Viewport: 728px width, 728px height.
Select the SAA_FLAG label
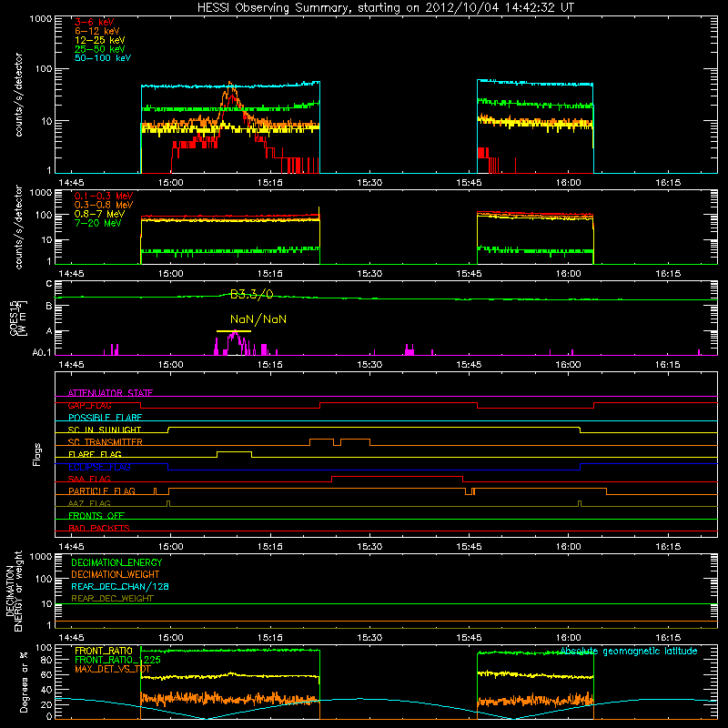point(89,479)
